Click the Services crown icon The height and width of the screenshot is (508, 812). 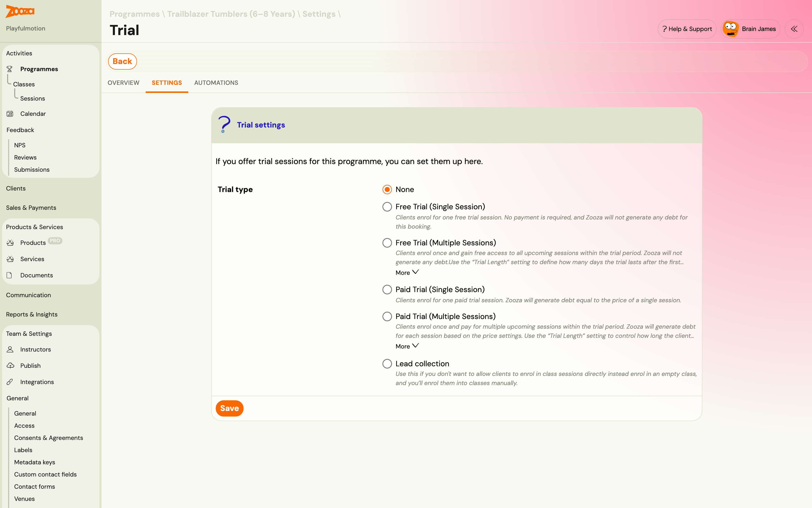[x=10, y=259]
